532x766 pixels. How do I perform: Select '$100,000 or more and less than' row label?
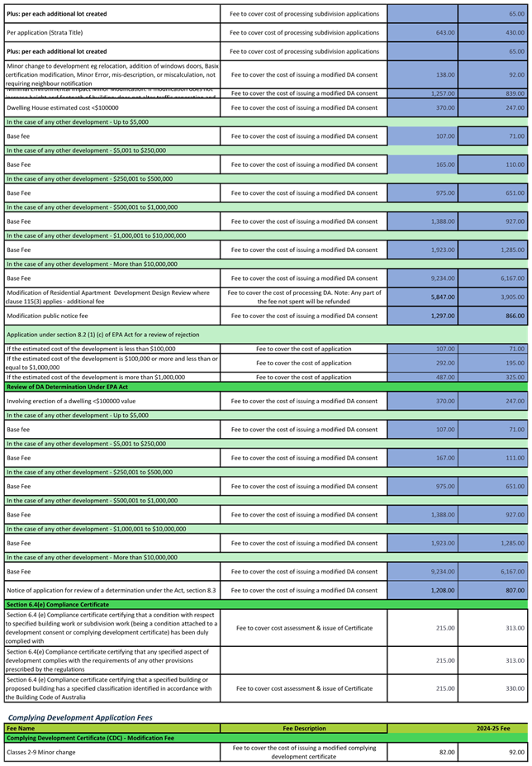112,363
